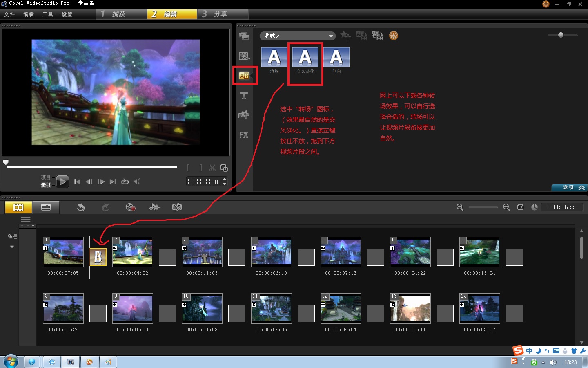The image size is (588, 368).
Task: Toggle the show all visible tracks icon
Action: tap(12, 236)
